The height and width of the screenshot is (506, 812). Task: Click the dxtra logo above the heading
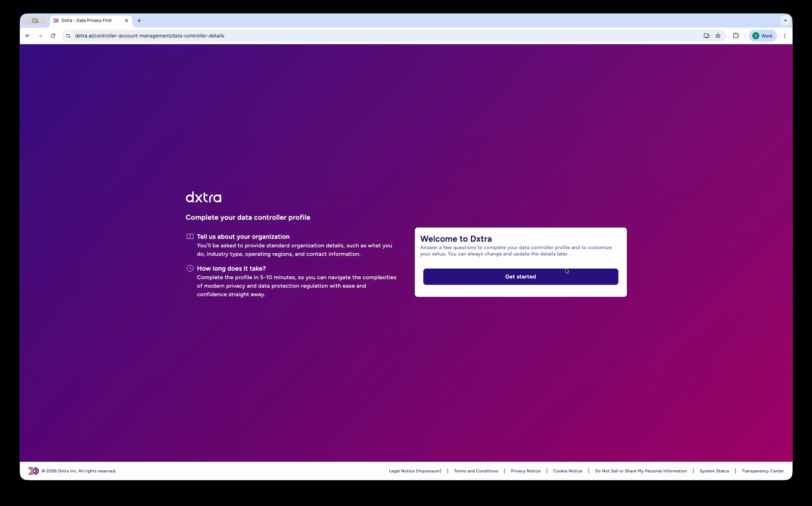pyautogui.click(x=203, y=197)
